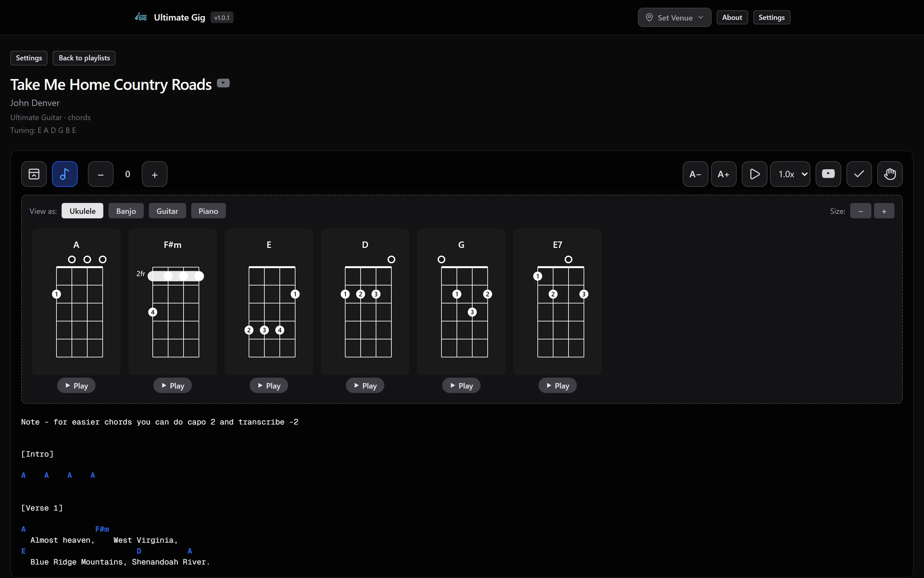The width and height of the screenshot is (924, 578).
Task: Click the checkmark toolbar button
Action: [859, 174]
